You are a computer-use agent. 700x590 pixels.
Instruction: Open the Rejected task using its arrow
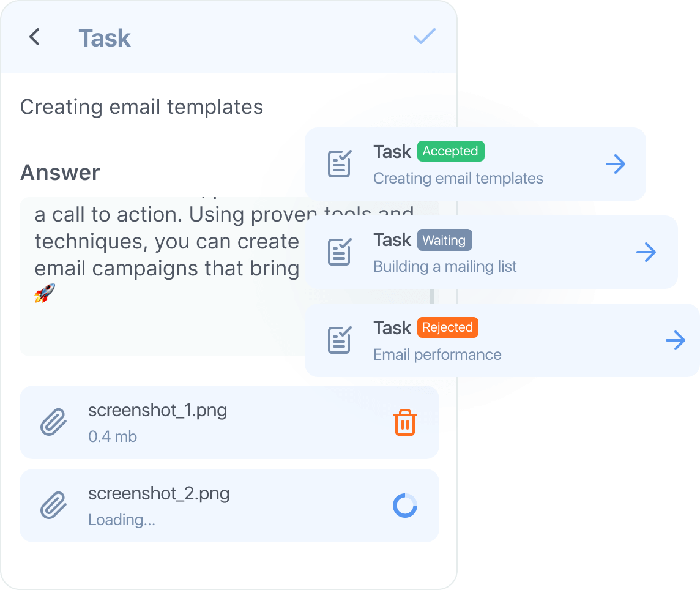(676, 340)
